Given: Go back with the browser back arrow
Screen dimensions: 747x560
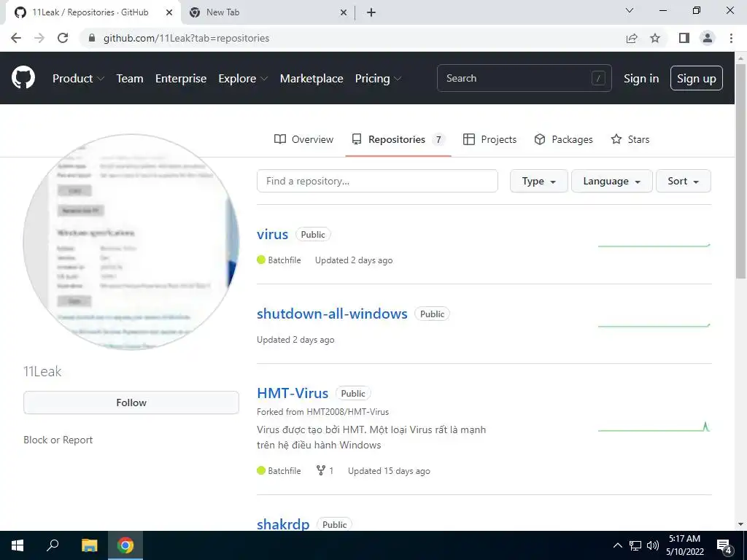Looking at the screenshot, I should tap(16, 38).
